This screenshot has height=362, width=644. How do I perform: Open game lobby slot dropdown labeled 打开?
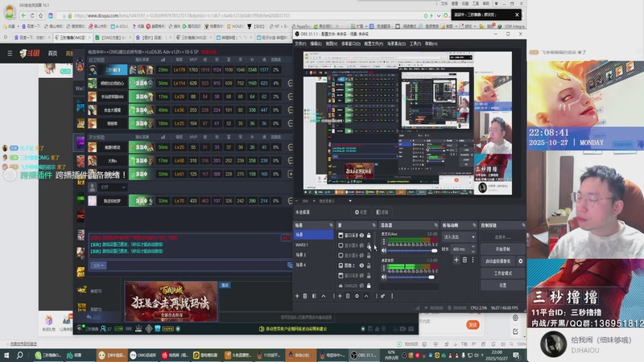click(113, 187)
